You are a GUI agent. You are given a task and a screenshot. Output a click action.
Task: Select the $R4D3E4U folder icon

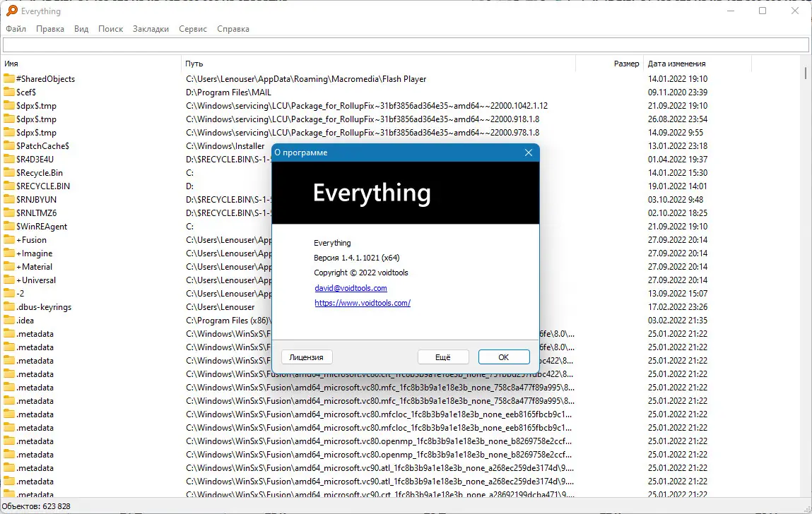tap(8, 160)
